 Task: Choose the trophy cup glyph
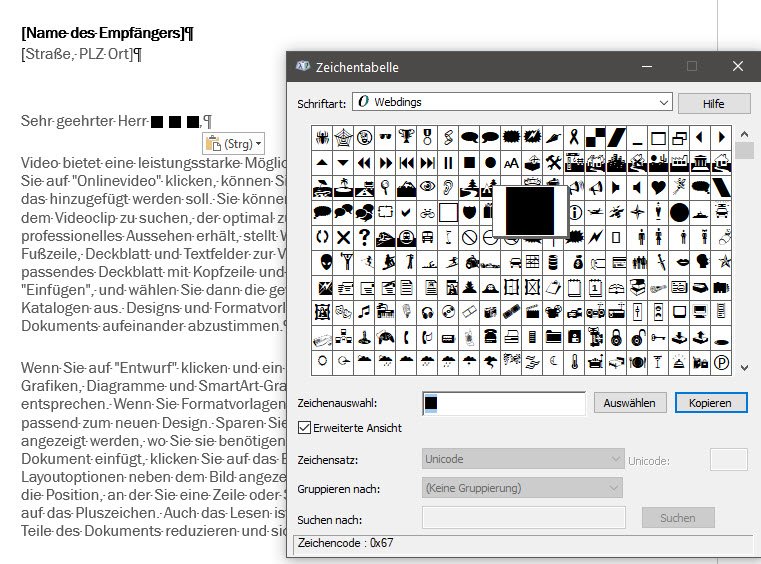[406, 138]
